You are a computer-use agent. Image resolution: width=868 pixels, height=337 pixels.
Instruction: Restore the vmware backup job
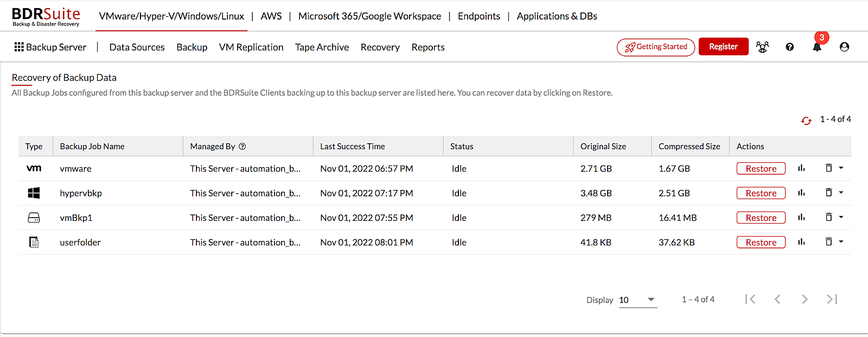click(x=761, y=168)
